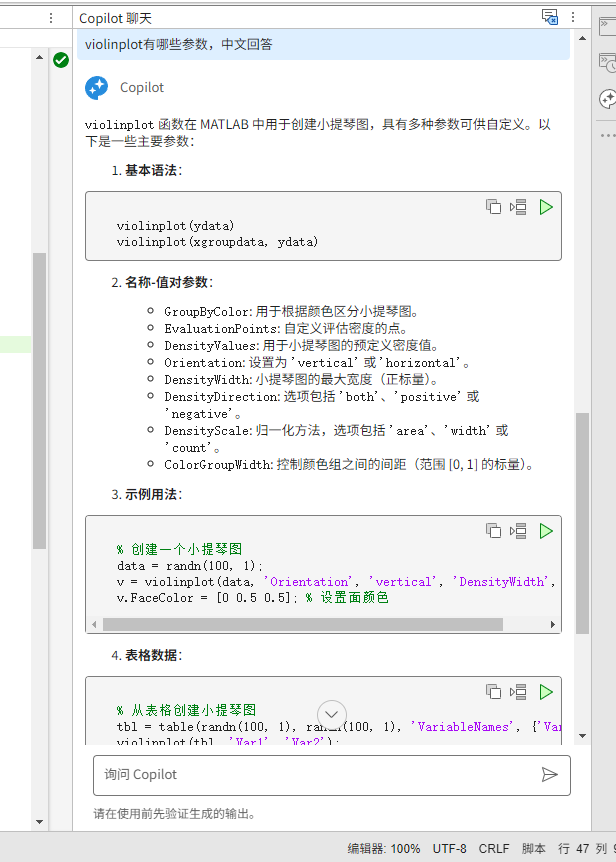
Task: Open the command history sidebar icon
Action: (x=607, y=63)
